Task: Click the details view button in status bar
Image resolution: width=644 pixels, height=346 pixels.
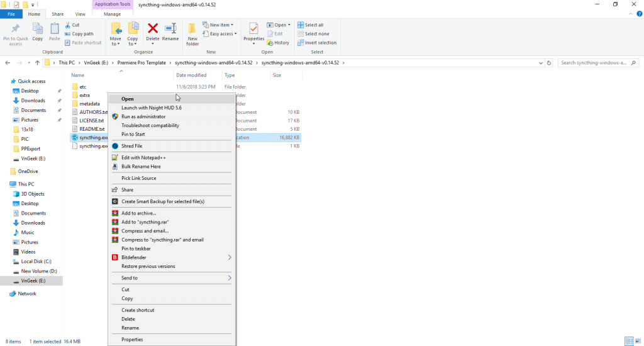Action: (629, 342)
